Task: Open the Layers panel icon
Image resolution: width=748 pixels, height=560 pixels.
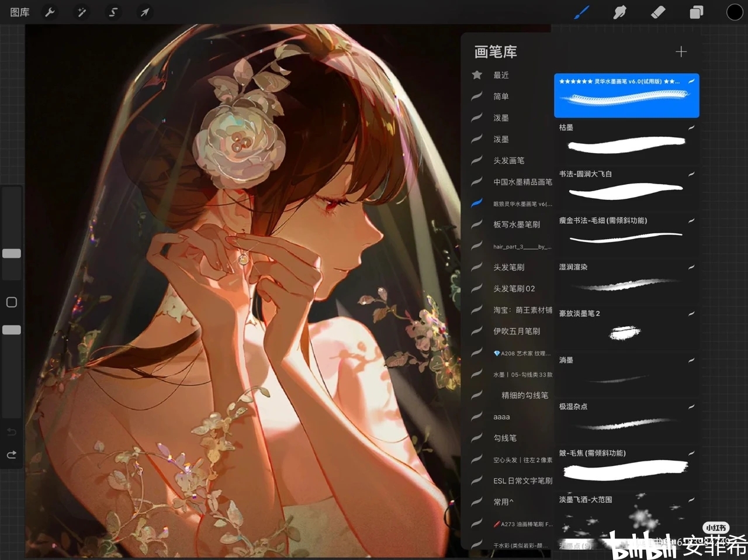Action: (x=697, y=12)
